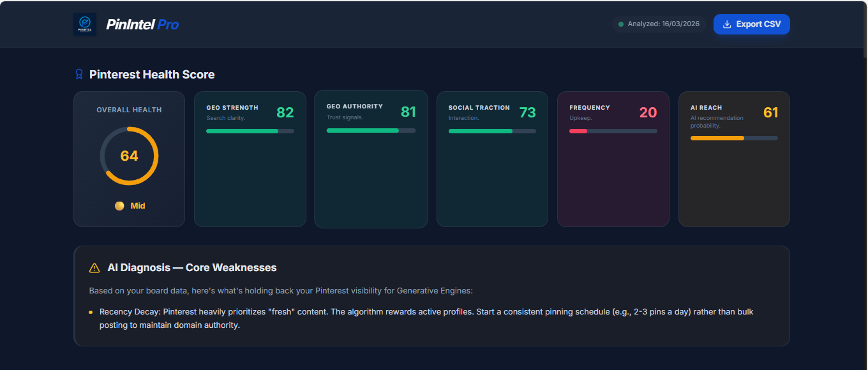Click the Search clarity subtitle

[226, 118]
